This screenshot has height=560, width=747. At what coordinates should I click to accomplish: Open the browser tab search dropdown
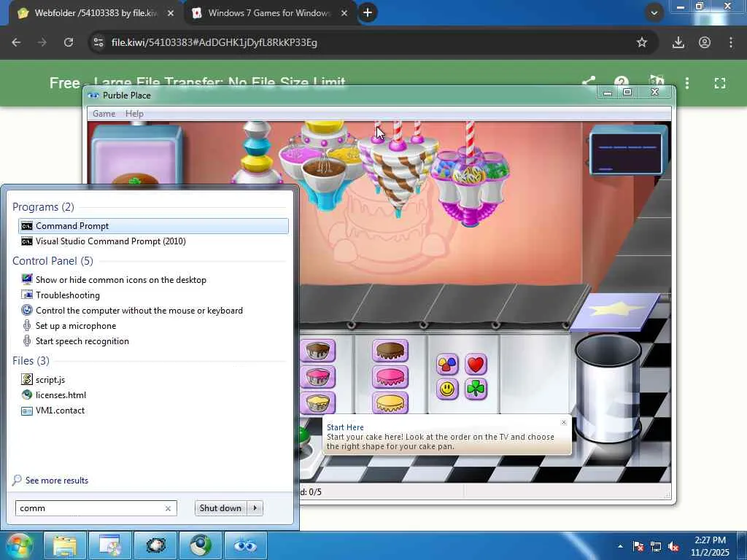tap(654, 13)
